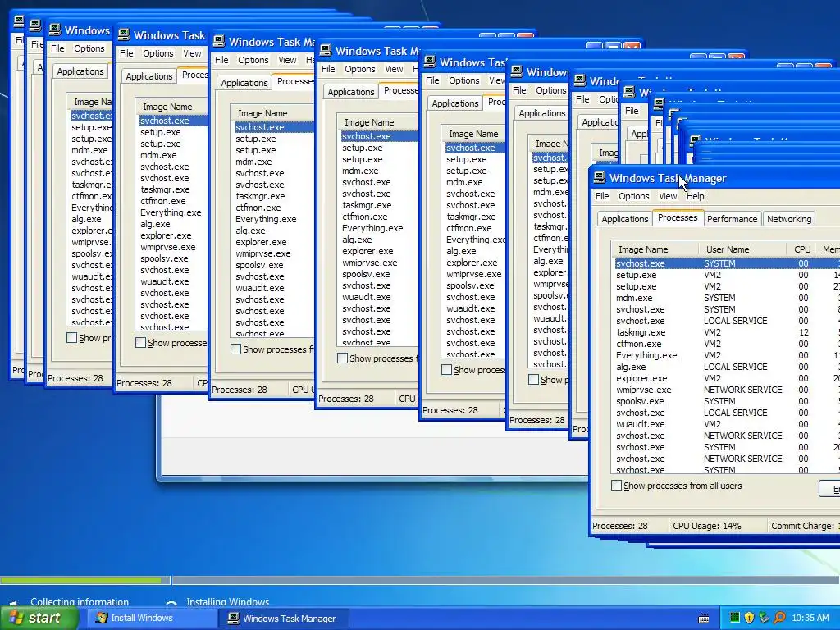The image size is (840, 630).
Task: Sort by CPU column header
Action: tap(802, 249)
